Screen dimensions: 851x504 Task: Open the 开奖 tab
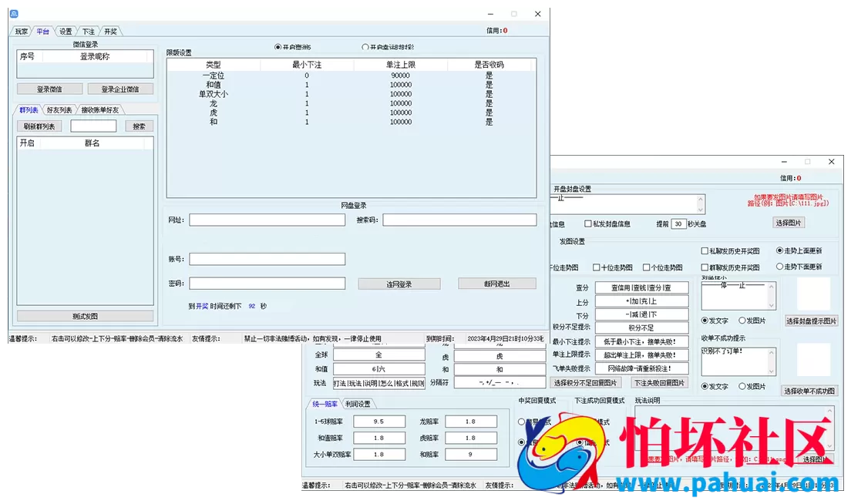click(x=110, y=32)
